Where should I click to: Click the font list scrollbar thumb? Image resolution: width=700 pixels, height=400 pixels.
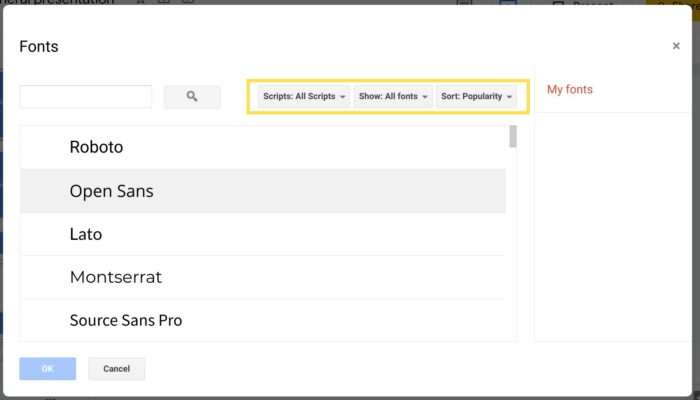[x=513, y=136]
